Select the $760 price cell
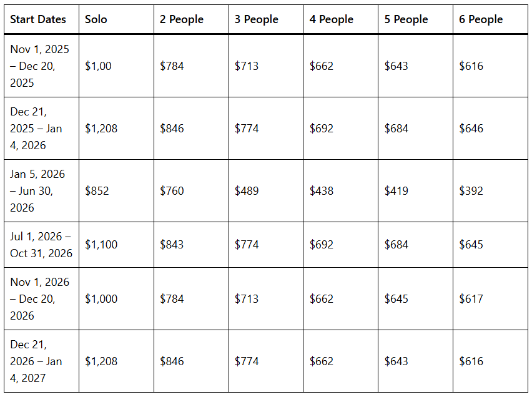Image resolution: width=532 pixels, height=397 pixels. tap(172, 190)
